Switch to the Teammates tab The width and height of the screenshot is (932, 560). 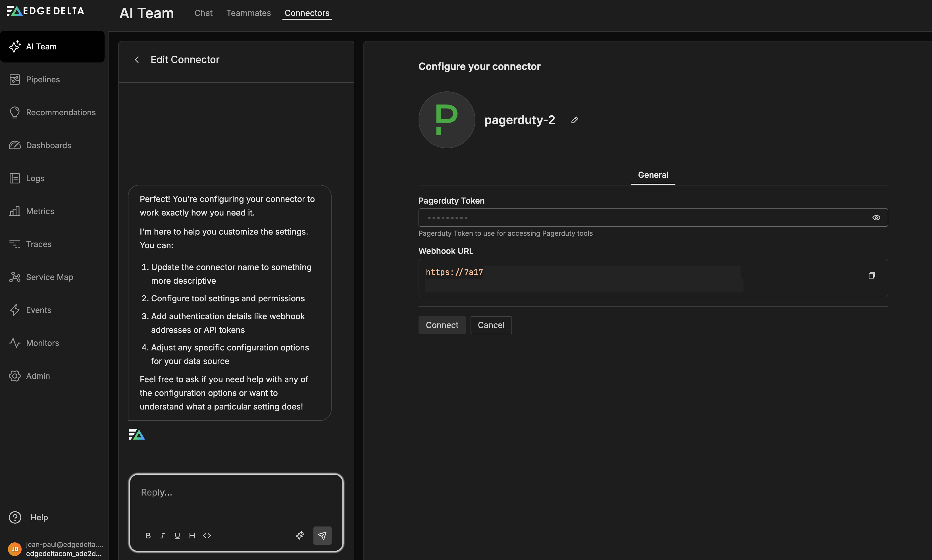click(248, 13)
